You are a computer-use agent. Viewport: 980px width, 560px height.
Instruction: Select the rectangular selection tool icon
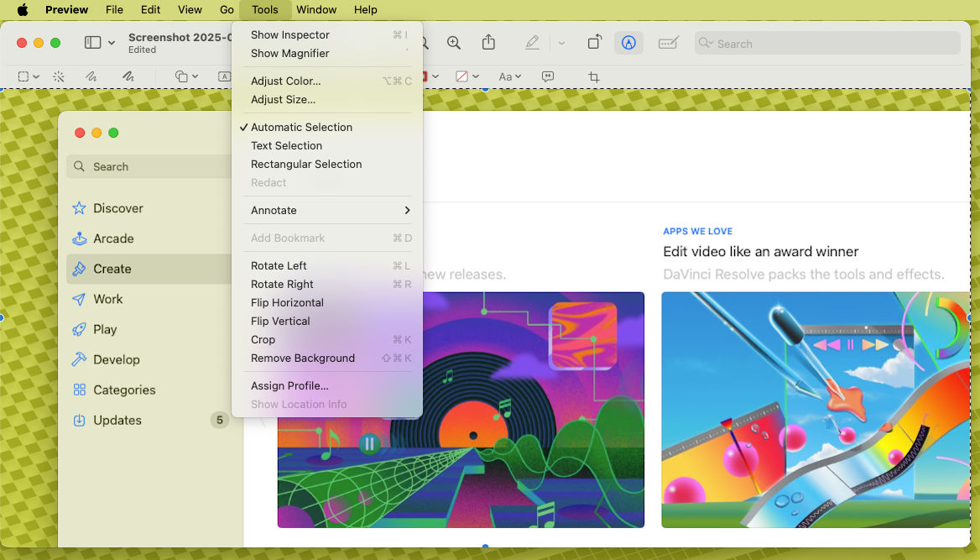[x=23, y=76]
